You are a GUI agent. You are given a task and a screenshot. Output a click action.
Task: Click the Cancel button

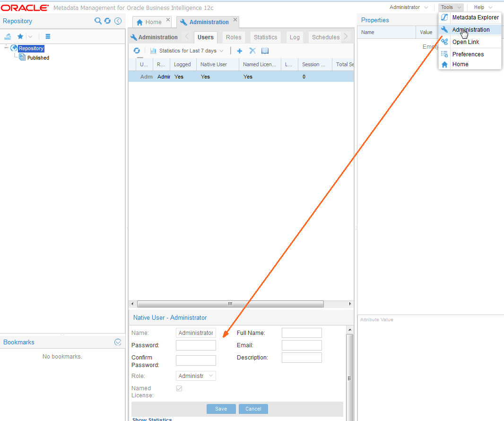(x=253, y=409)
